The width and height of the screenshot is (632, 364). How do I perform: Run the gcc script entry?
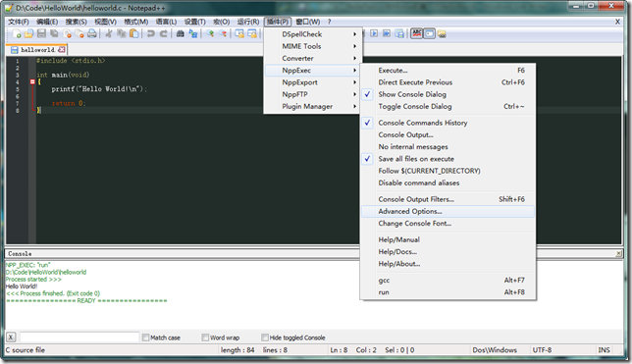448,281
